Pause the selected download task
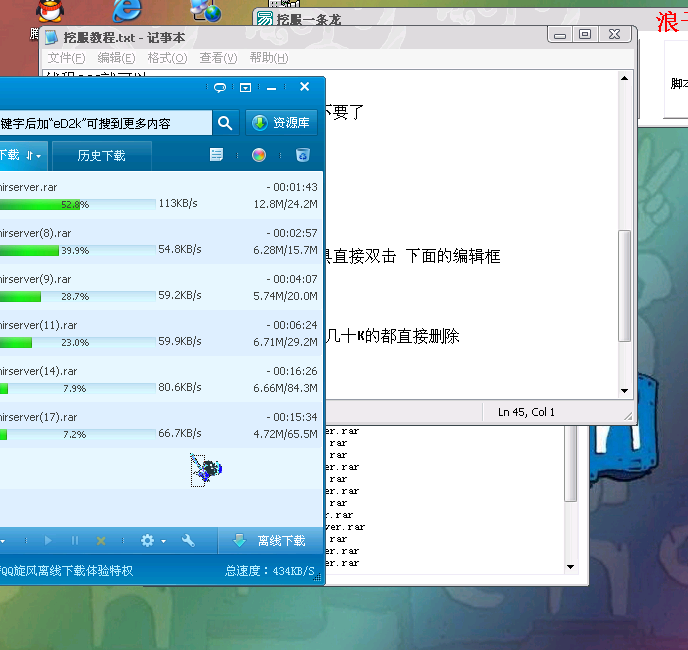The height and width of the screenshot is (650, 688). [75, 541]
